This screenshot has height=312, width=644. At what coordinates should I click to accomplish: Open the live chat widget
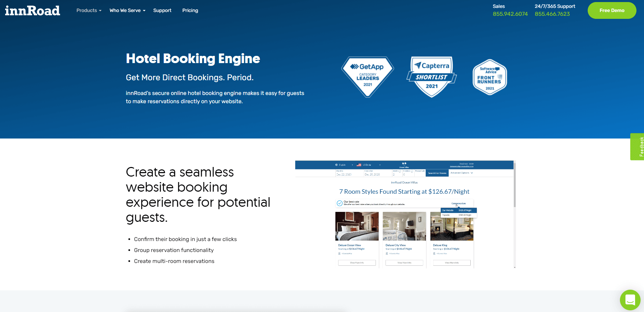[x=630, y=300]
